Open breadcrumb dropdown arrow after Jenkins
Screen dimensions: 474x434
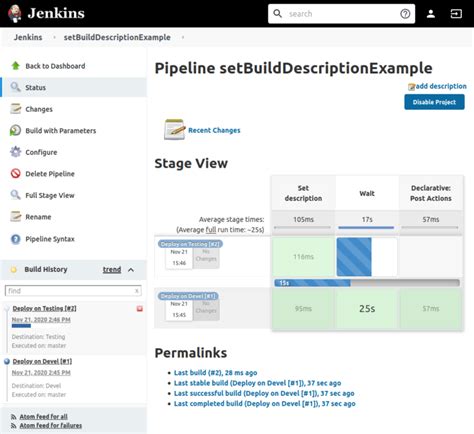click(x=54, y=37)
